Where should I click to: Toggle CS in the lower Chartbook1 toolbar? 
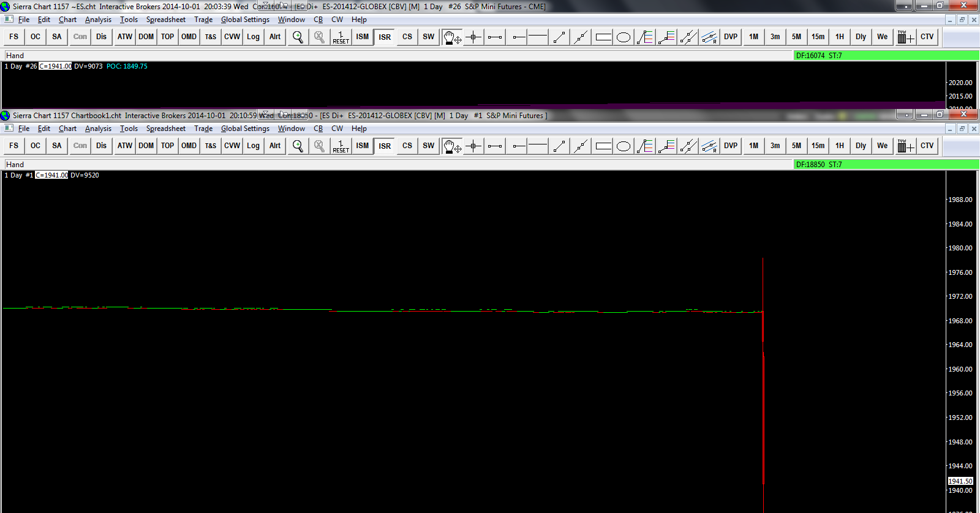407,146
